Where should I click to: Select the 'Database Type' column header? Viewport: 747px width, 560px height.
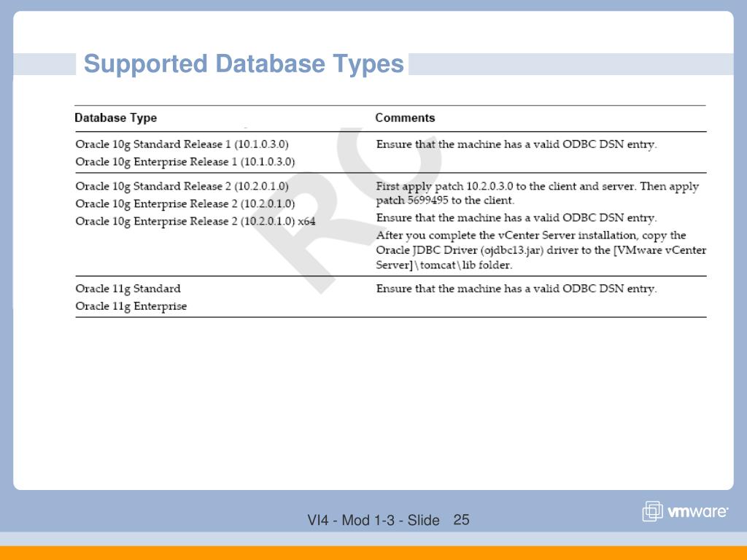[116, 117]
